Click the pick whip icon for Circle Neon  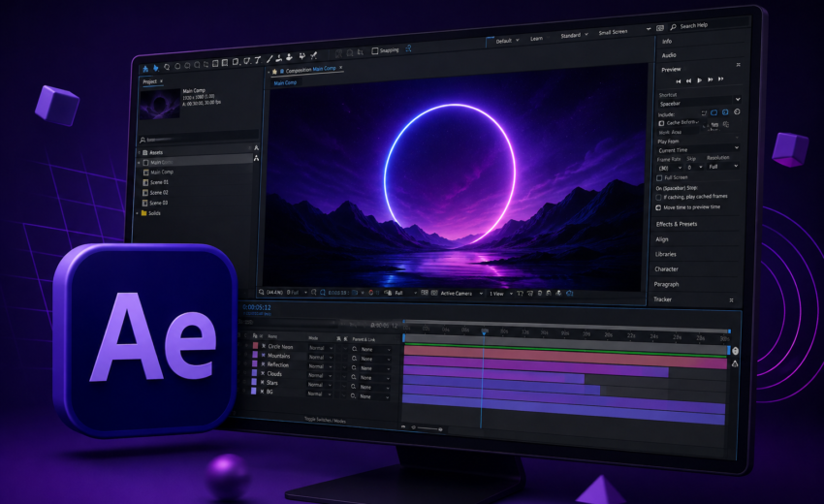[354, 349]
